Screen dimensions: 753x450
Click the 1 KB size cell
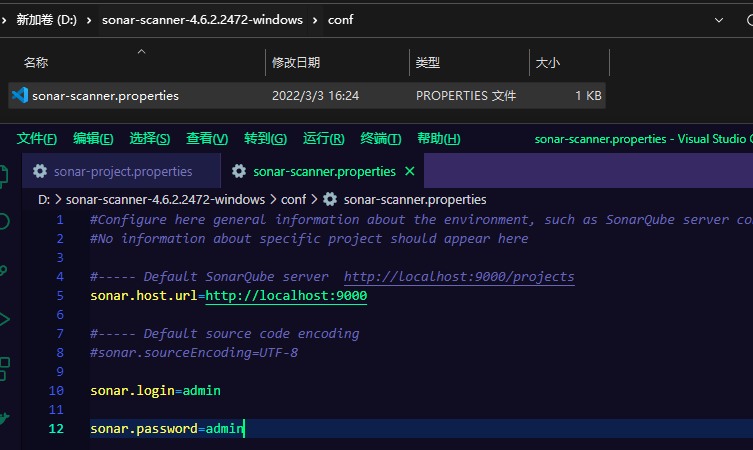[588, 96]
